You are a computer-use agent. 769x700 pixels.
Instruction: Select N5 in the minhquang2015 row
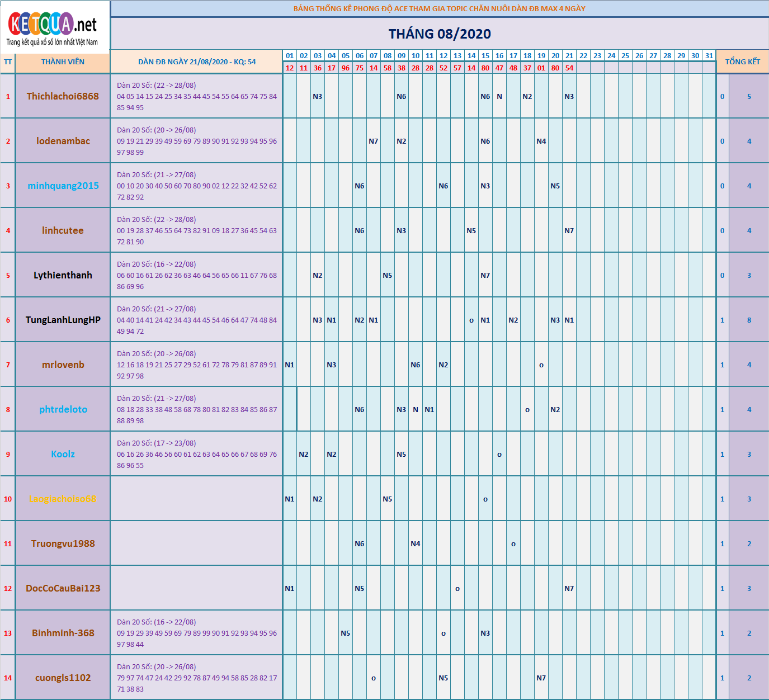click(x=555, y=186)
